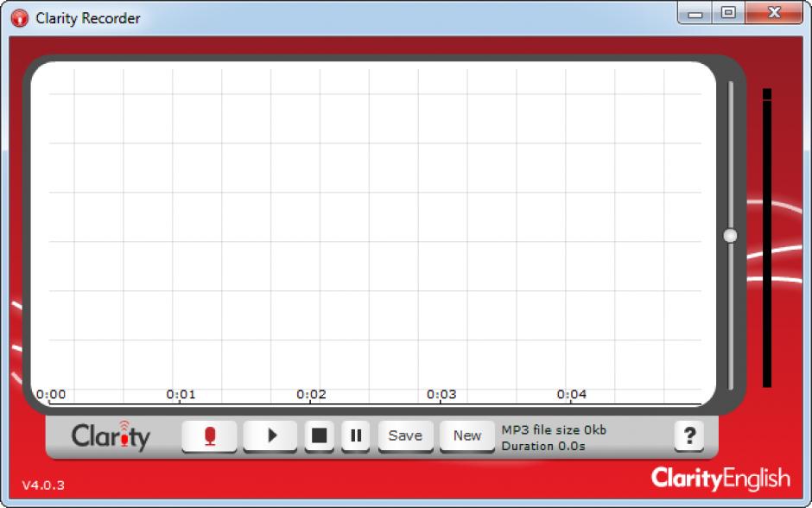Click the ClarityEnglish logo at the bottom right
The image size is (812, 508).
click(720, 479)
